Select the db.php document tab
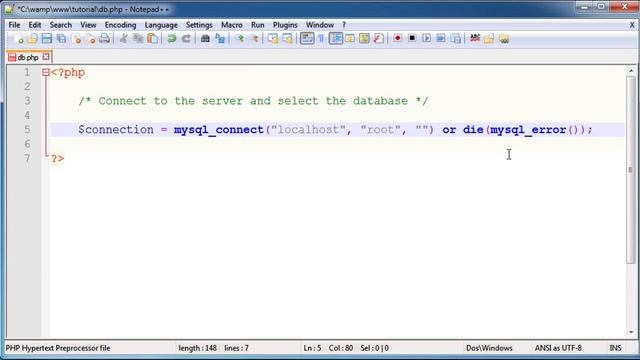 coord(28,57)
